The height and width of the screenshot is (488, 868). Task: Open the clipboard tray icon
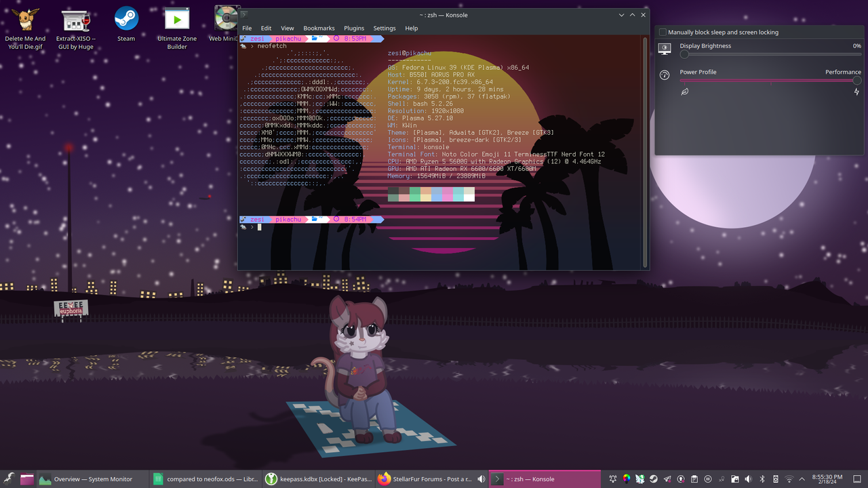tap(694, 479)
